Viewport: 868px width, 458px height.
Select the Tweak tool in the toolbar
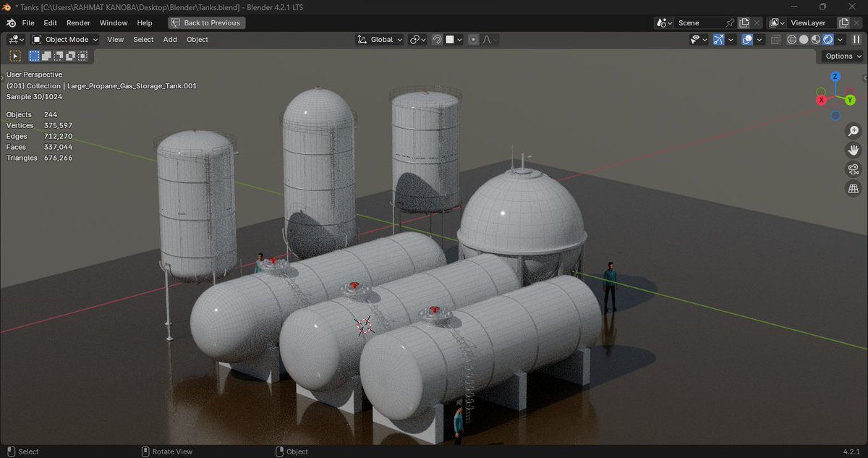14,56
